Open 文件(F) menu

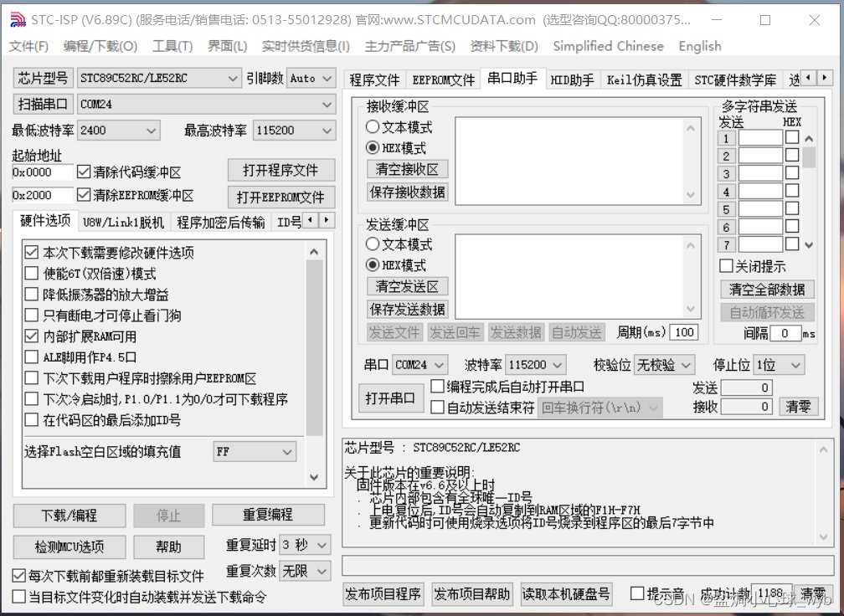coord(28,46)
